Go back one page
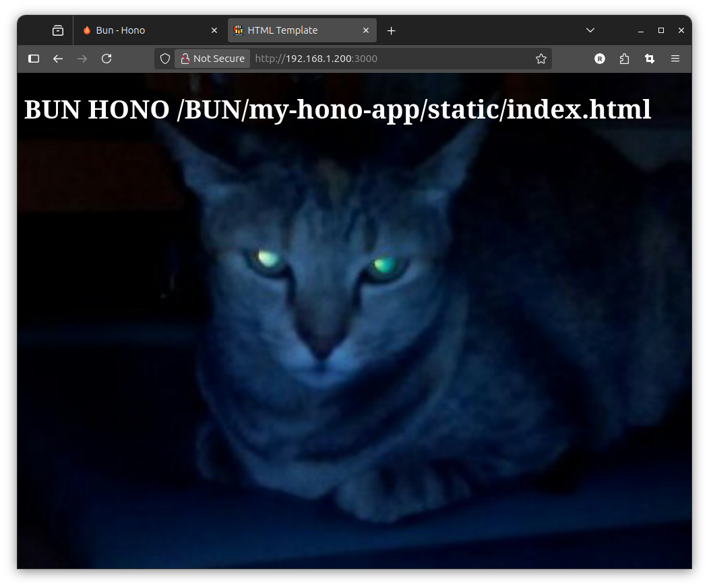The width and height of the screenshot is (709, 588). (58, 59)
